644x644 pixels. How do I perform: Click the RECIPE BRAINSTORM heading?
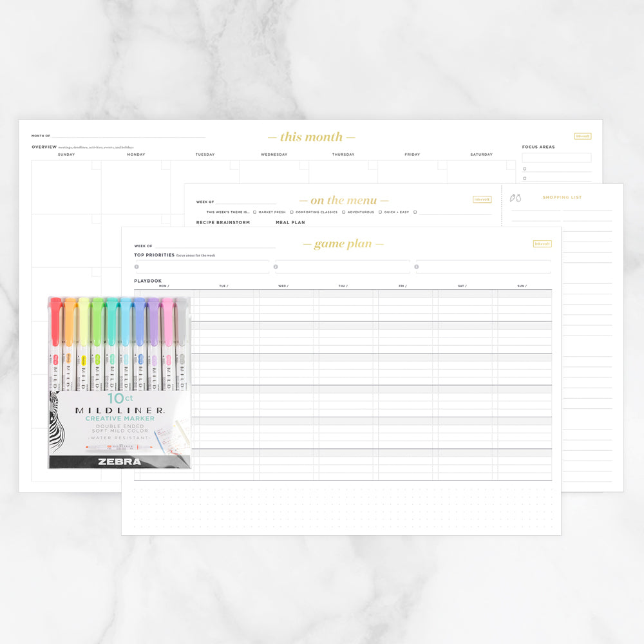(223, 223)
